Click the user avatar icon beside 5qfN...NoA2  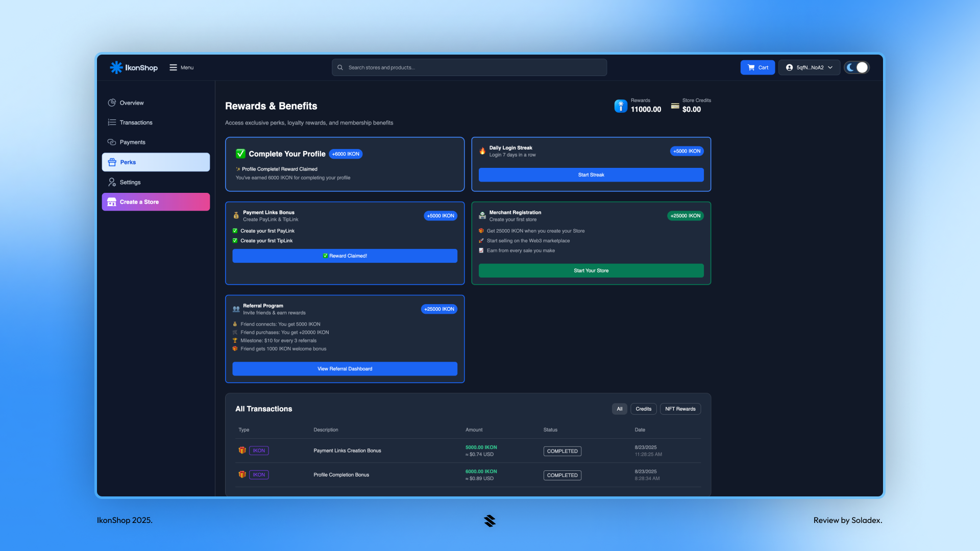coord(789,67)
